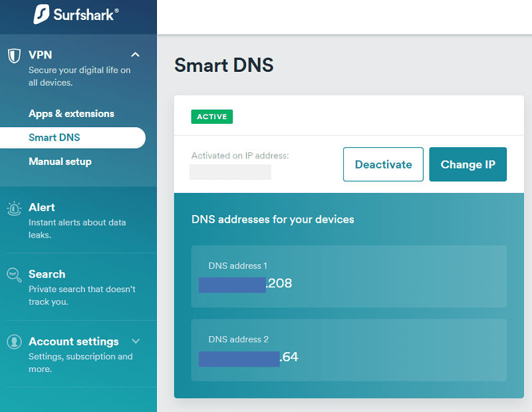The width and height of the screenshot is (532, 412).
Task: Open the Search section
Action: tap(47, 274)
